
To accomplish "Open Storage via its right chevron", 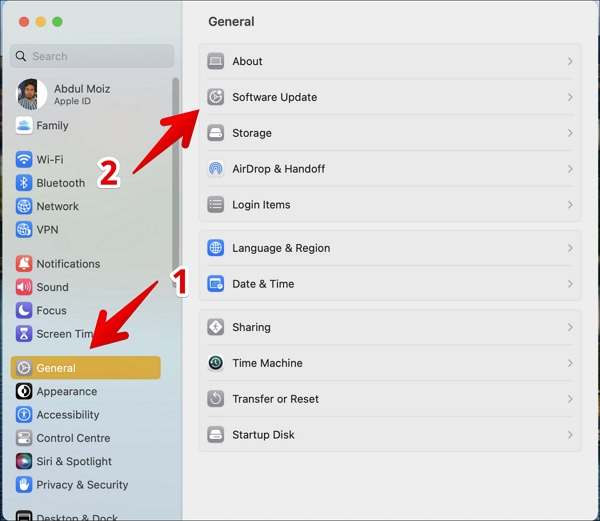I will click(x=570, y=133).
